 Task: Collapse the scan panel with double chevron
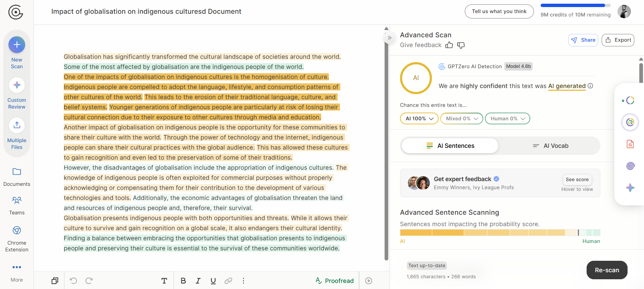[389, 38]
